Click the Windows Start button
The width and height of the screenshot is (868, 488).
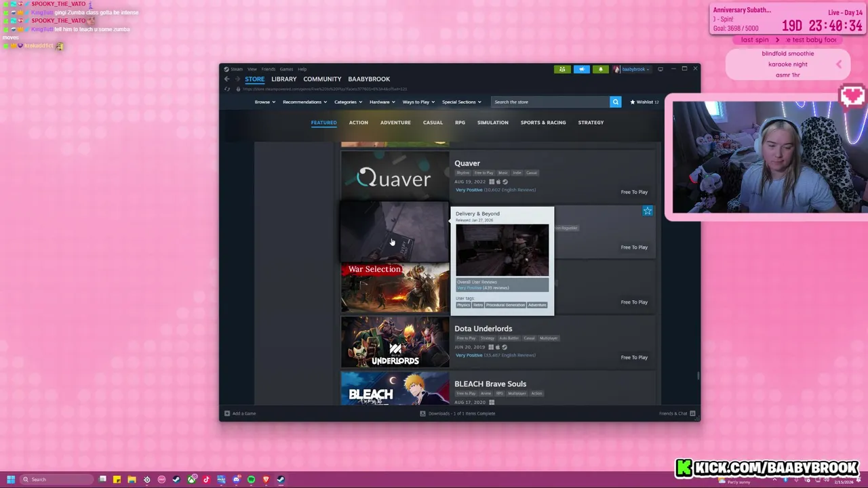coord(11,479)
